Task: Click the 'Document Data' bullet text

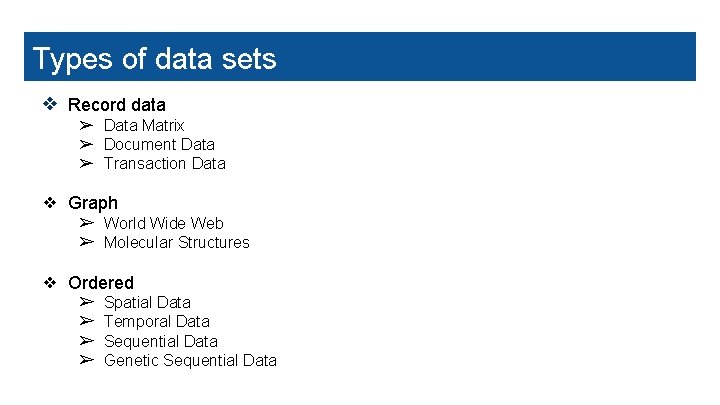Action: click(159, 144)
